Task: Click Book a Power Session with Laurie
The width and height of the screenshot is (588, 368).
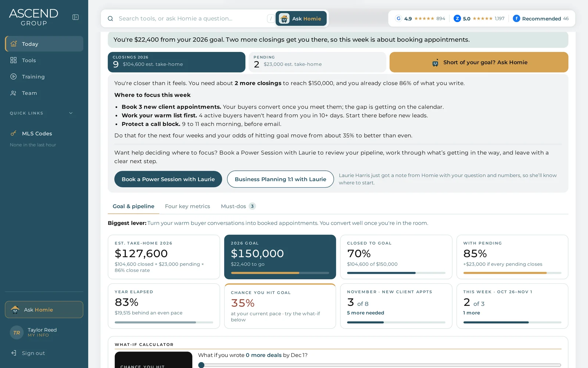Action: click(168, 179)
